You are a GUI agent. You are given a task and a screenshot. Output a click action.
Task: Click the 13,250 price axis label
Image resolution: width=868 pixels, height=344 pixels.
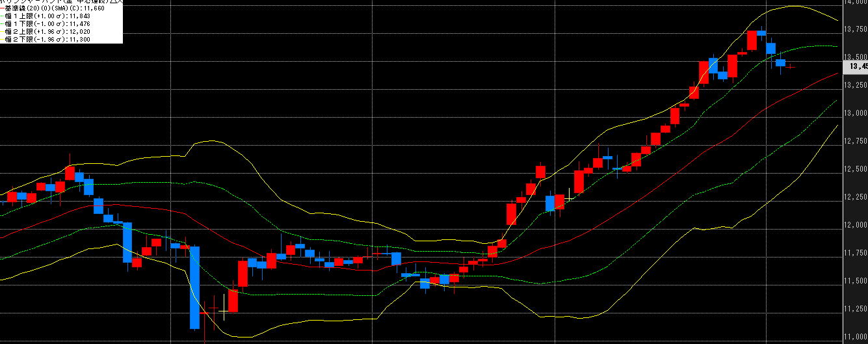point(855,85)
